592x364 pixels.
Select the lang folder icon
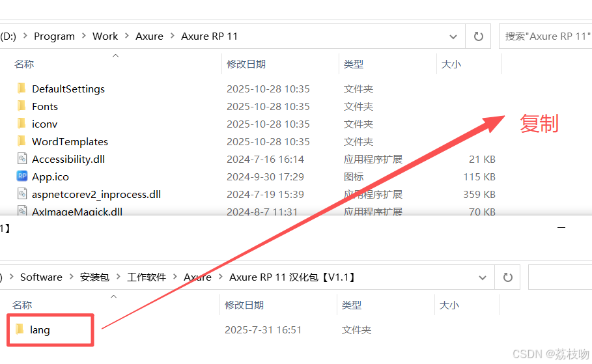coord(20,329)
